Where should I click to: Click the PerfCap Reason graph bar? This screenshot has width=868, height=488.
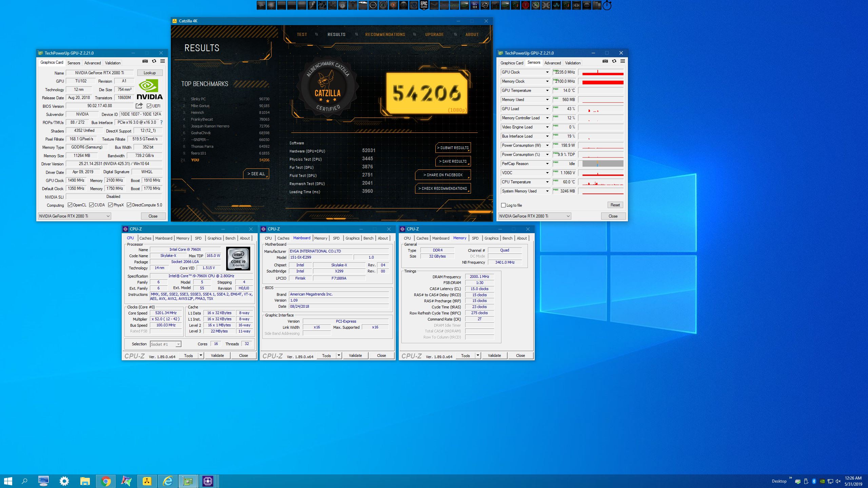pos(603,164)
